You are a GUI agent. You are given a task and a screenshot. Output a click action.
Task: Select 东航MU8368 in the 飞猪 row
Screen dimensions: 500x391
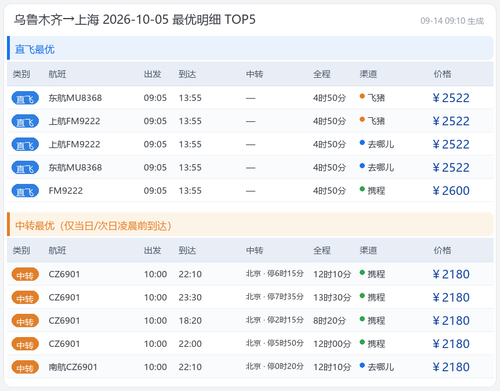(x=75, y=98)
